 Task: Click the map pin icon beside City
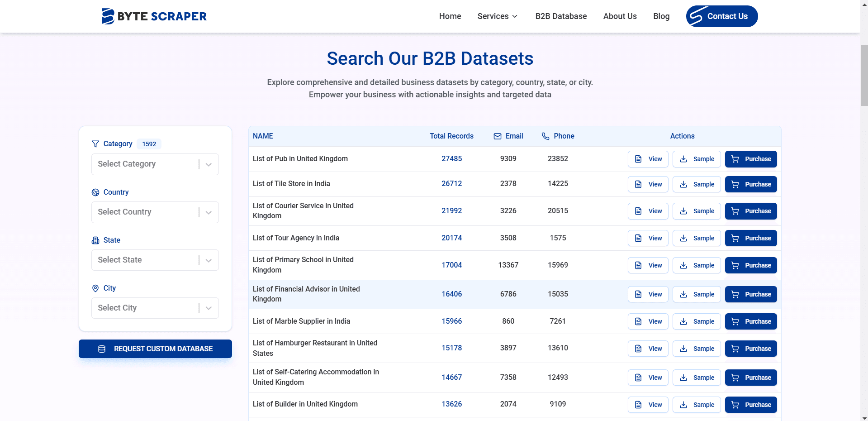click(x=95, y=288)
